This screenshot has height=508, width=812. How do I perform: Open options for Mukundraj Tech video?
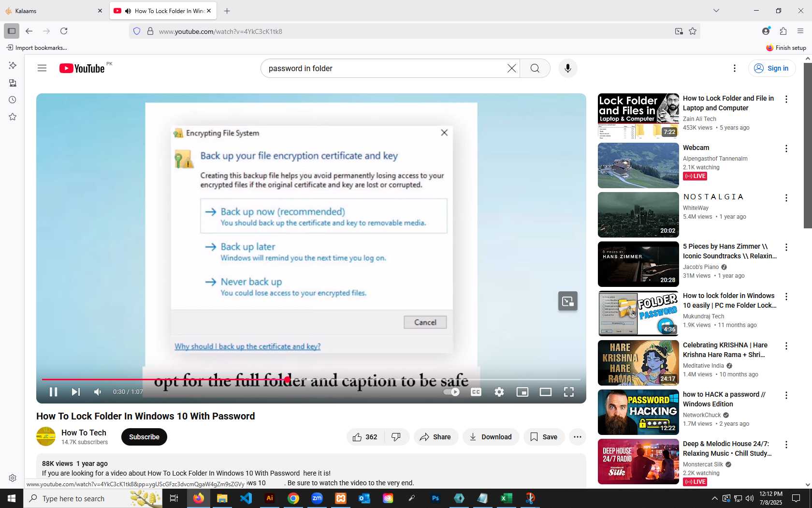(x=786, y=297)
